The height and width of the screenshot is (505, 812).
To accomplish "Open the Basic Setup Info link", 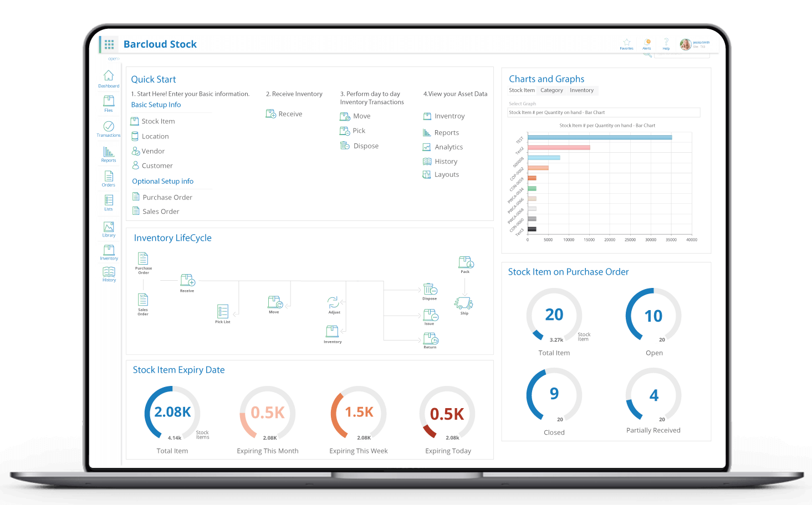I will (156, 105).
